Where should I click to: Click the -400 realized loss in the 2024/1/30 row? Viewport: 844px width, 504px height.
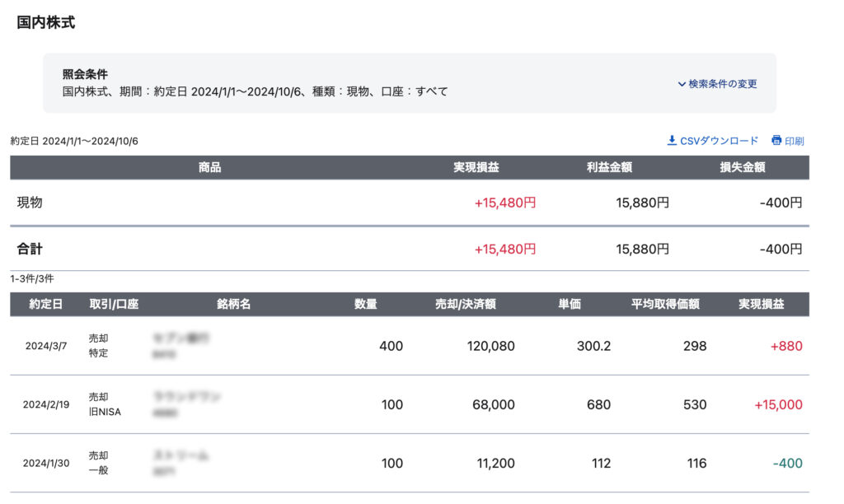787,464
